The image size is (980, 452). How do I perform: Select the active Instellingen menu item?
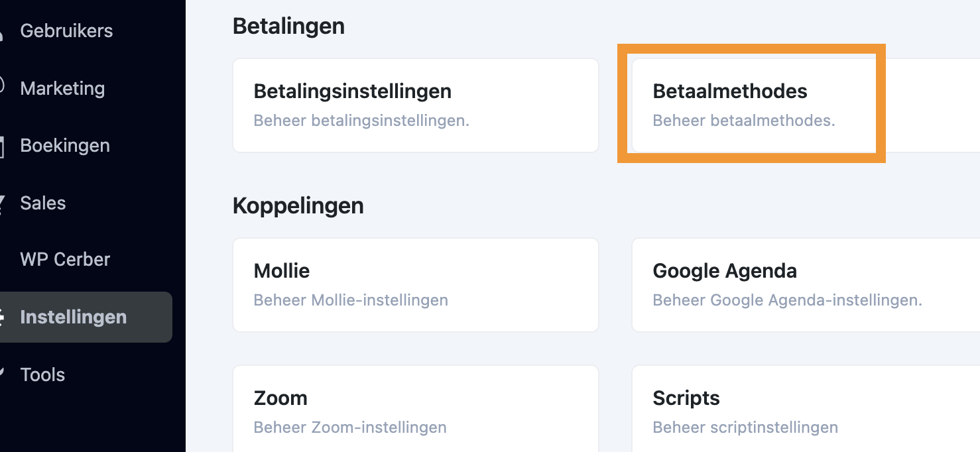coord(73,317)
